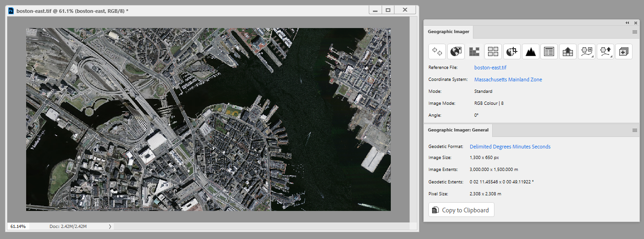The height and width of the screenshot is (239, 644).
Task: Click the 'Reference File:' label
Action: pos(443,68)
